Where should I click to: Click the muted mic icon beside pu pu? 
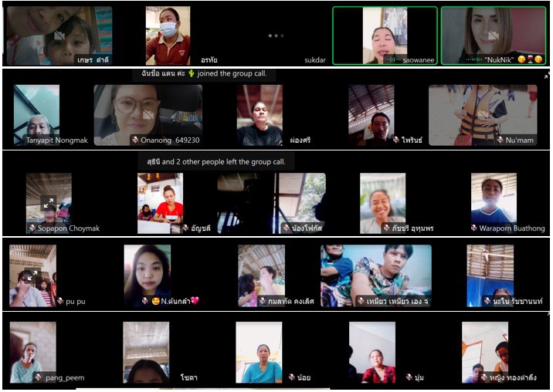click(x=60, y=301)
